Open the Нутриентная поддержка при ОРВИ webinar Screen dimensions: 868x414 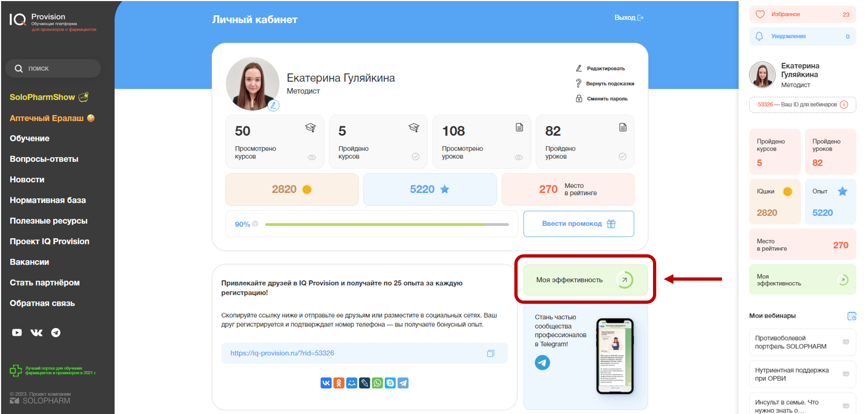tap(802, 374)
